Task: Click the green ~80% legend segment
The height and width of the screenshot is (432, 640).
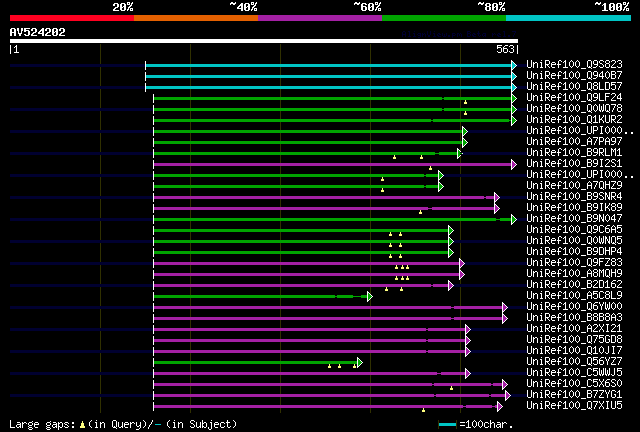Action: 444,18
